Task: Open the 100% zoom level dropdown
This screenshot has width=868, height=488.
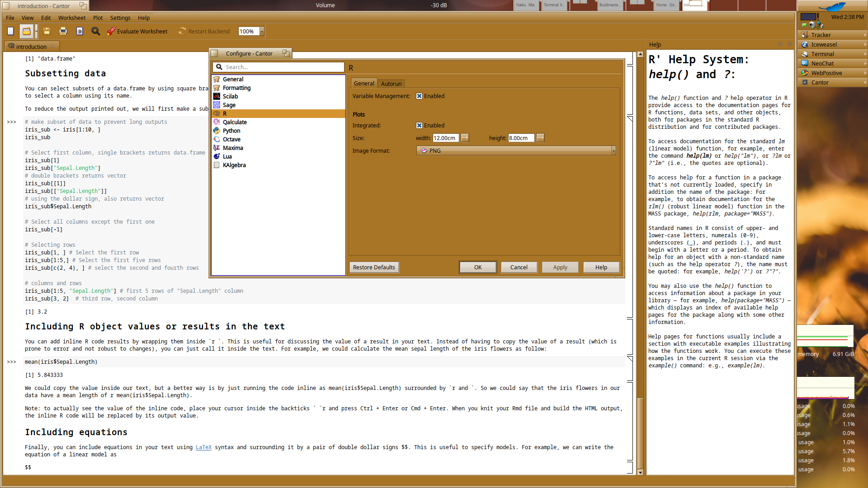Action: (x=262, y=31)
